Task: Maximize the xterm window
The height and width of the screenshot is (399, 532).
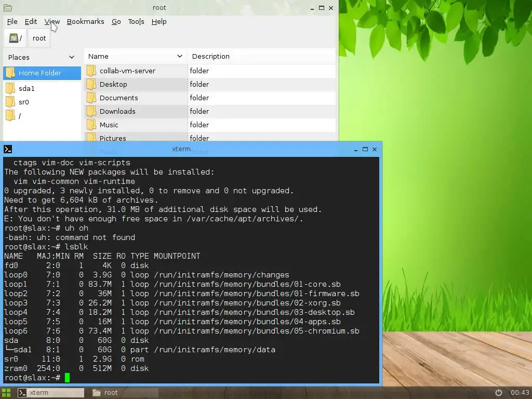Action: [365, 149]
